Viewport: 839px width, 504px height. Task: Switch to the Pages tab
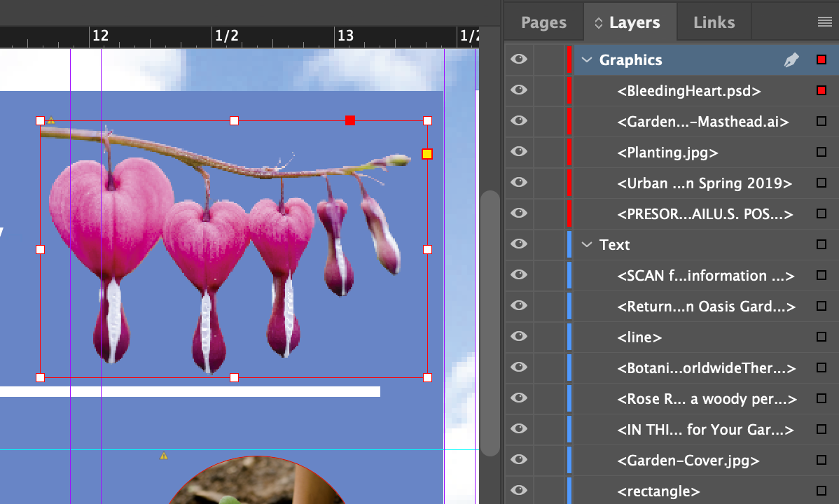click(x=543, y=22)
